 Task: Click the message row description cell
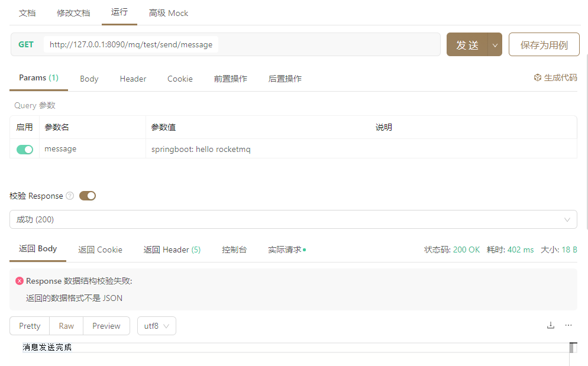[473, 149]
